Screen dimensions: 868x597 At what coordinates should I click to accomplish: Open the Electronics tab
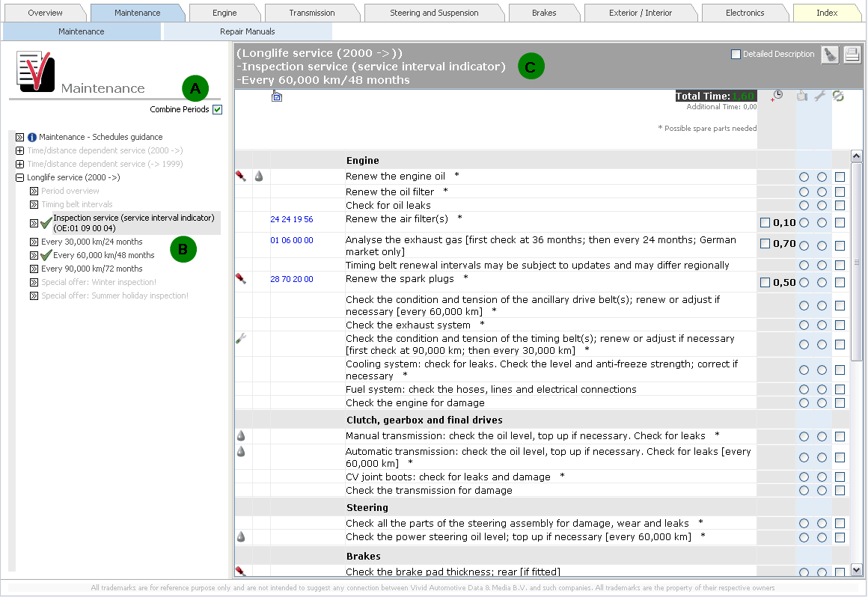tap(745, 13)
